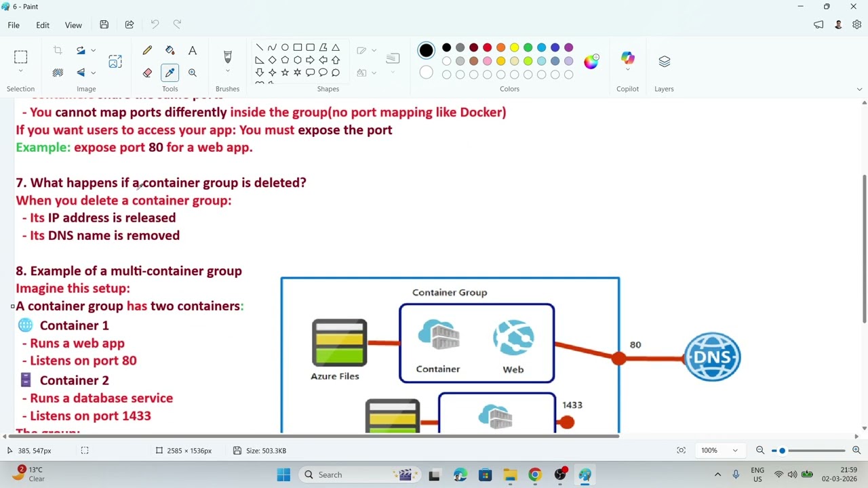The height and width of the screenshot is (488, 868).
Task: Open the View menu
Action: (73, 25)
